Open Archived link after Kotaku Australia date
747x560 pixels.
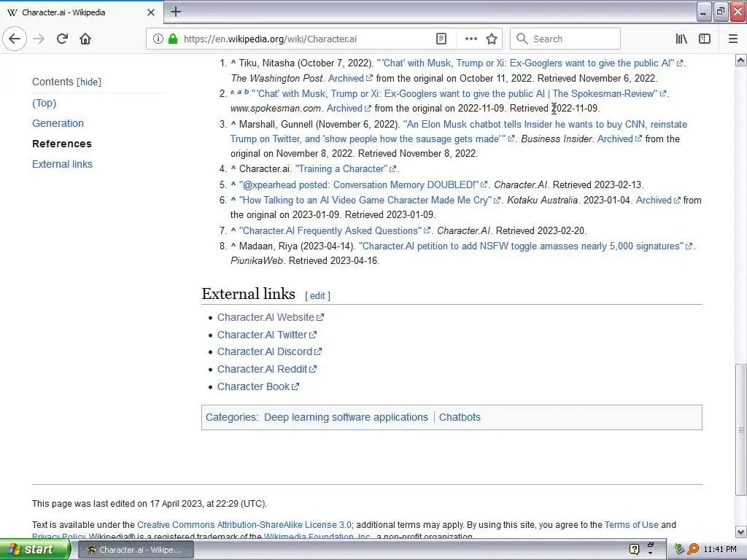(658, 201)
